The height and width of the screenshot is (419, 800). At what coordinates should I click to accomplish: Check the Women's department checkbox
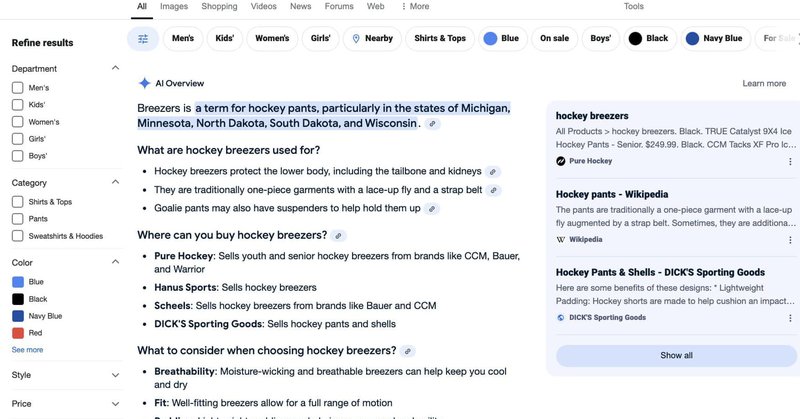click(17, 122)
